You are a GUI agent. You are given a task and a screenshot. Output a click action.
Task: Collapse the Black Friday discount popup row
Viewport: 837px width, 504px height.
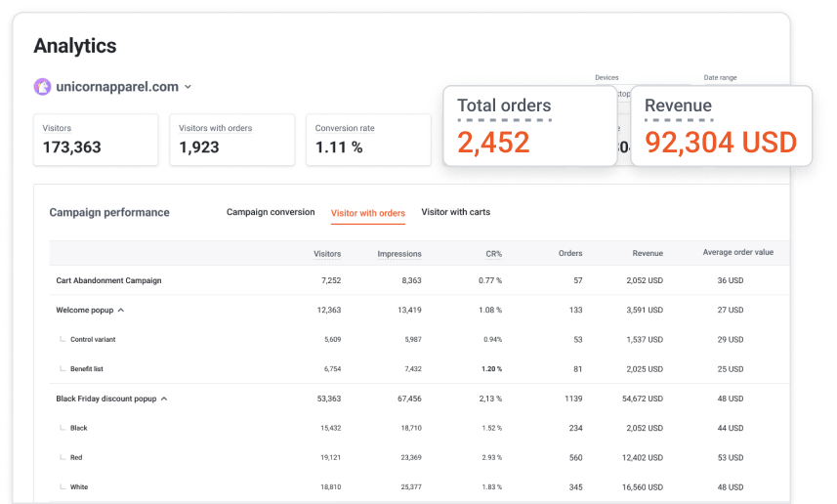point(164,399)
